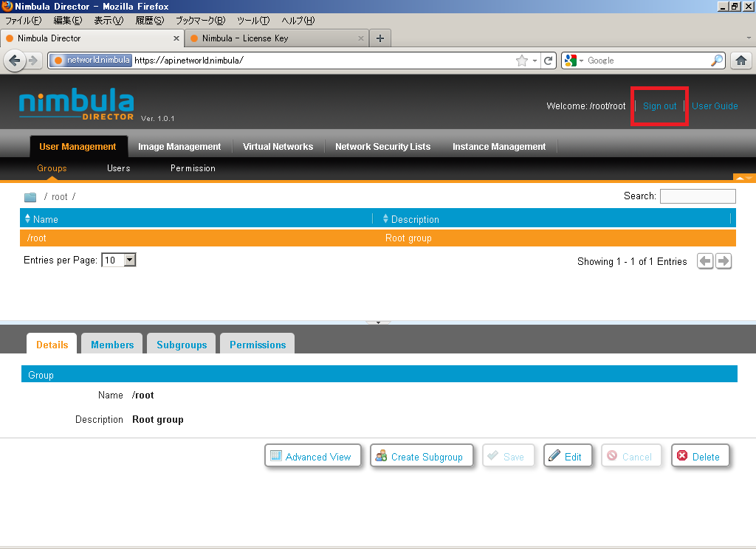This screenshot has height=549, width=756.
Task: Select the Groups sub-tab
Action: pyautogui.click(x=52, y=168)
